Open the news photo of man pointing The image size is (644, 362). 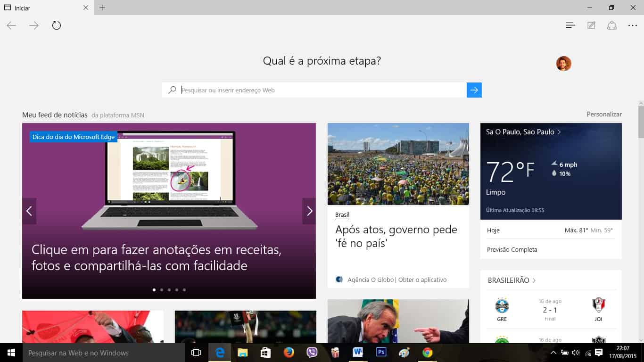click(398, 321)
